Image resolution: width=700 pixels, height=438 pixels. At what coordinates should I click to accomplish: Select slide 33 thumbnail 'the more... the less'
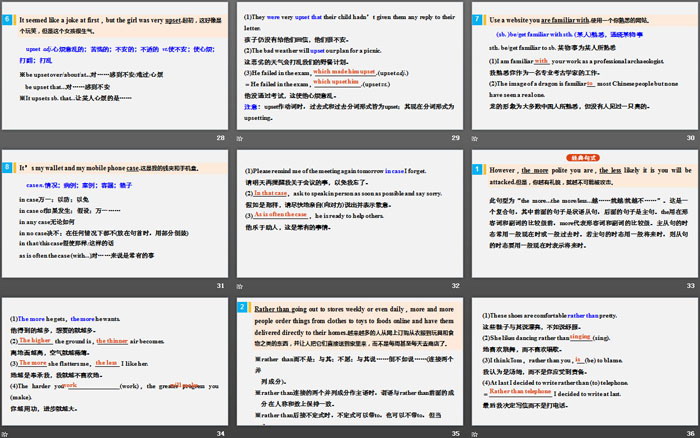pos(585,213)
